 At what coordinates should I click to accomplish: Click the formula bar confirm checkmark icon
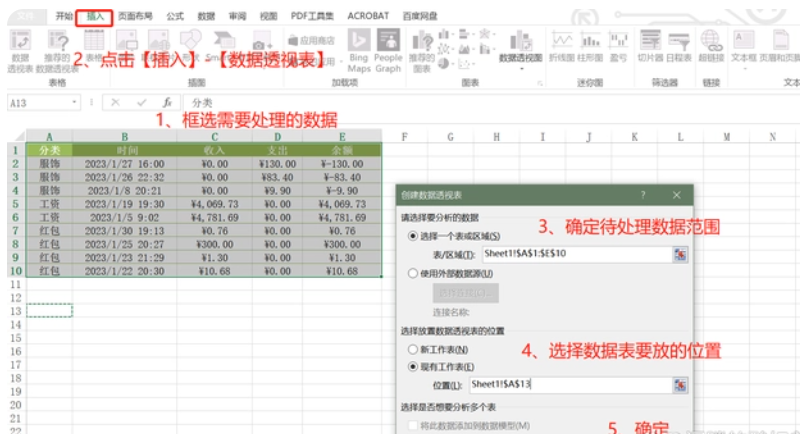coord(141,103)
